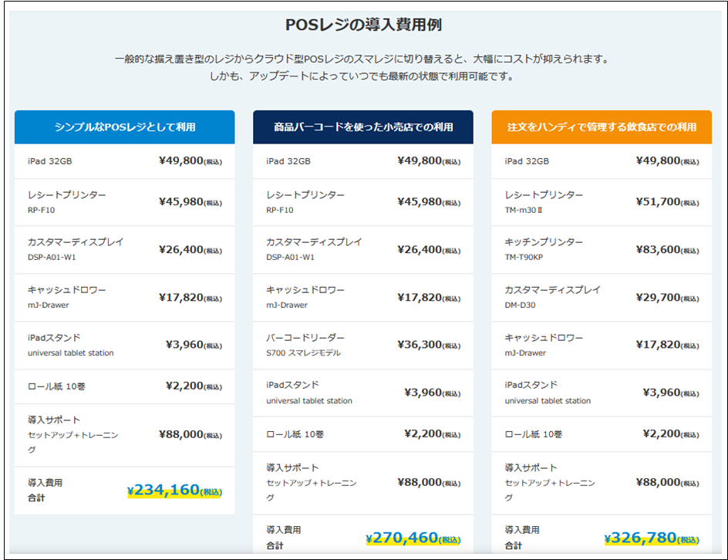Click the orange "注文をハンディで管理する飲食店での利用" header
Image resolution: width=728 pixels, height=560 pixels.
pyautogui.click(x=602, y=127)
